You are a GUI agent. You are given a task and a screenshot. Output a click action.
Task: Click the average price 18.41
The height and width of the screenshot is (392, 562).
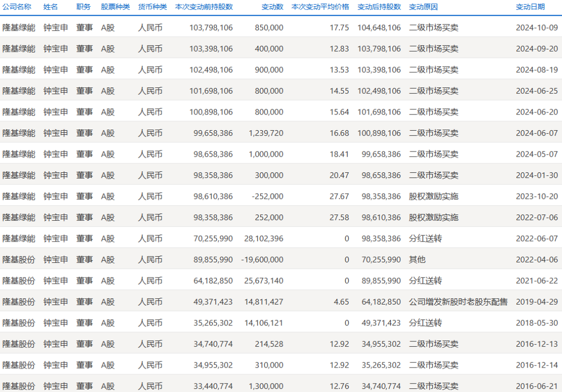[339, 154]
